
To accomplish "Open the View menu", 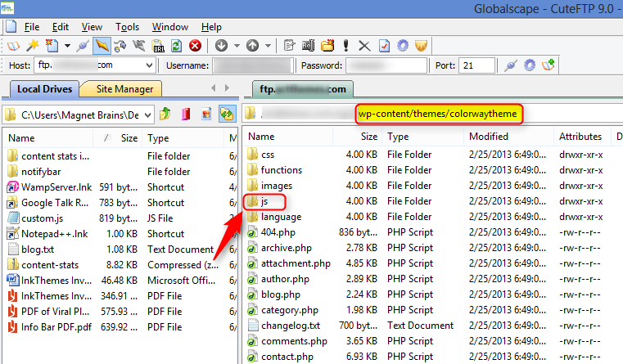I will [92, 27].
